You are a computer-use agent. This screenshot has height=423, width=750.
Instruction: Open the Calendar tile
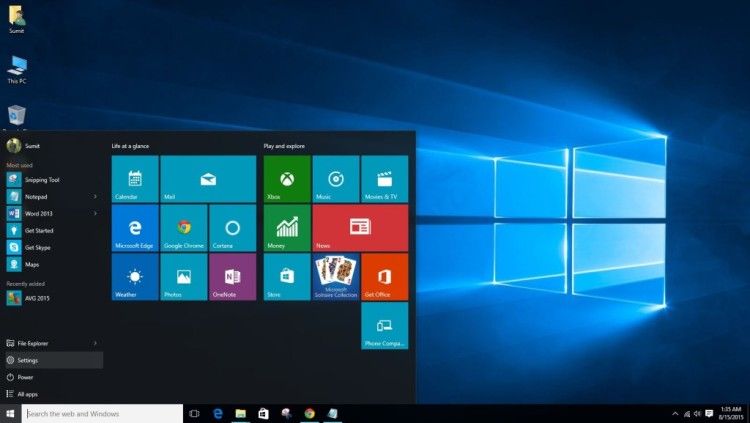(x=135, y=179)
